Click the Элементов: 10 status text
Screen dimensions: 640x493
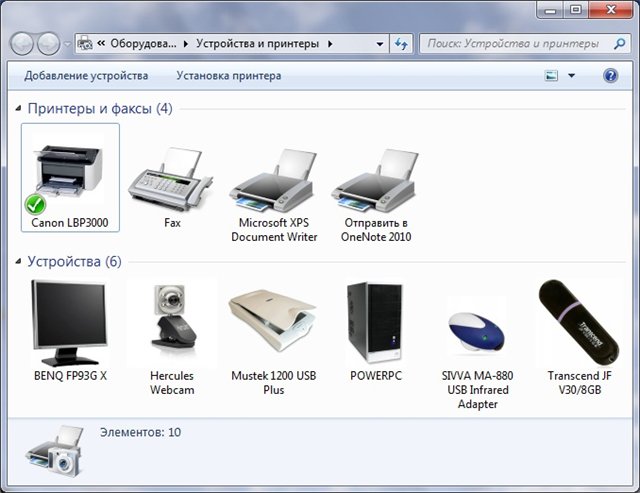140,432
